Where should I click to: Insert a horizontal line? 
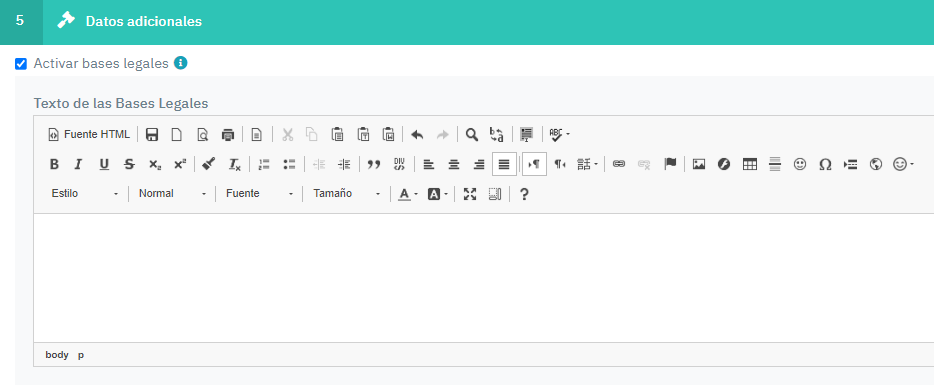pos(775,164)
